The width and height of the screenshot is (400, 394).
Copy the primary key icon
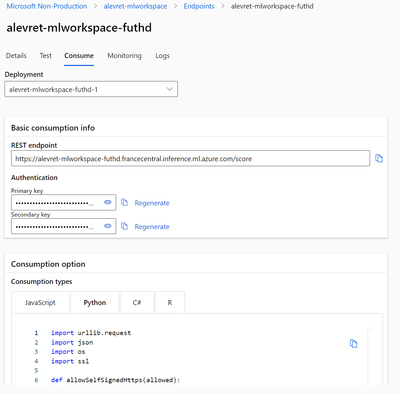click(124, 202)
